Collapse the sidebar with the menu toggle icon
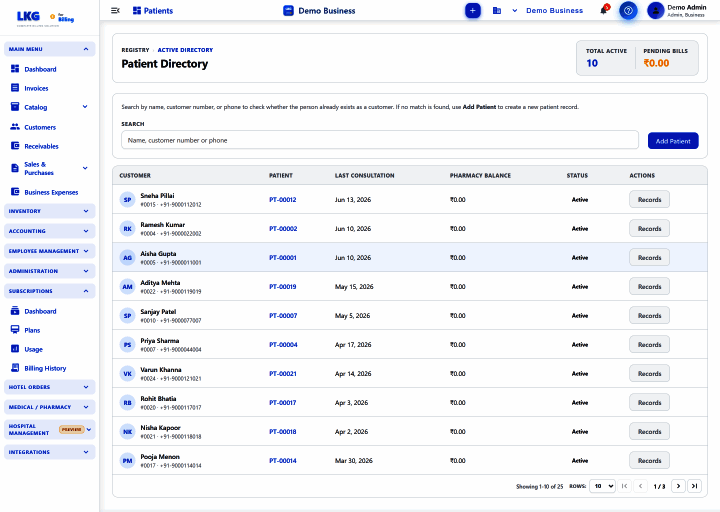The image size is (720, 512). tap(115, 11)
